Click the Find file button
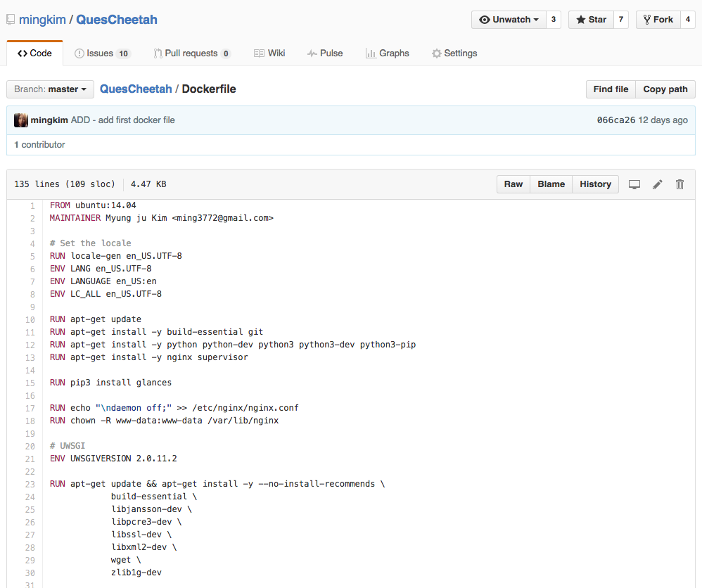 pos(611,89)
